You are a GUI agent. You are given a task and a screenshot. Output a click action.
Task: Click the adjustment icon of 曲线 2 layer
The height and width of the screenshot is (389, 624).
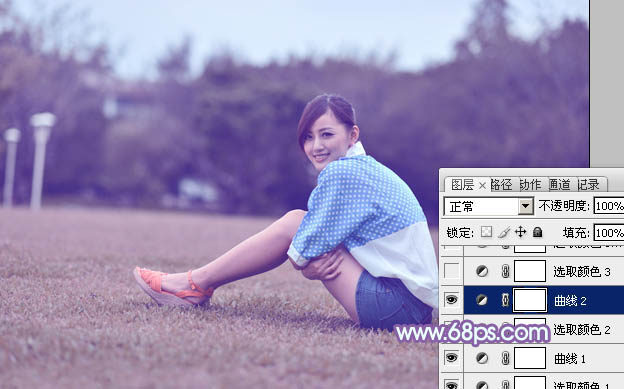click(x=482, y=300)
